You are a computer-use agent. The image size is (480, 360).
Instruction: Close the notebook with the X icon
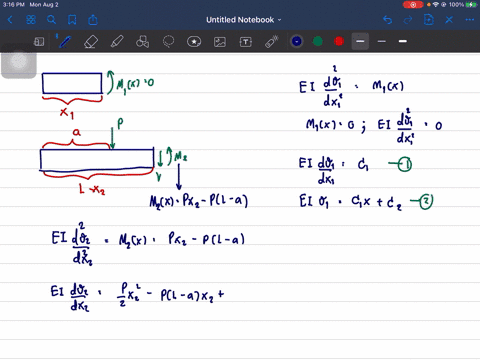point(449,20)
